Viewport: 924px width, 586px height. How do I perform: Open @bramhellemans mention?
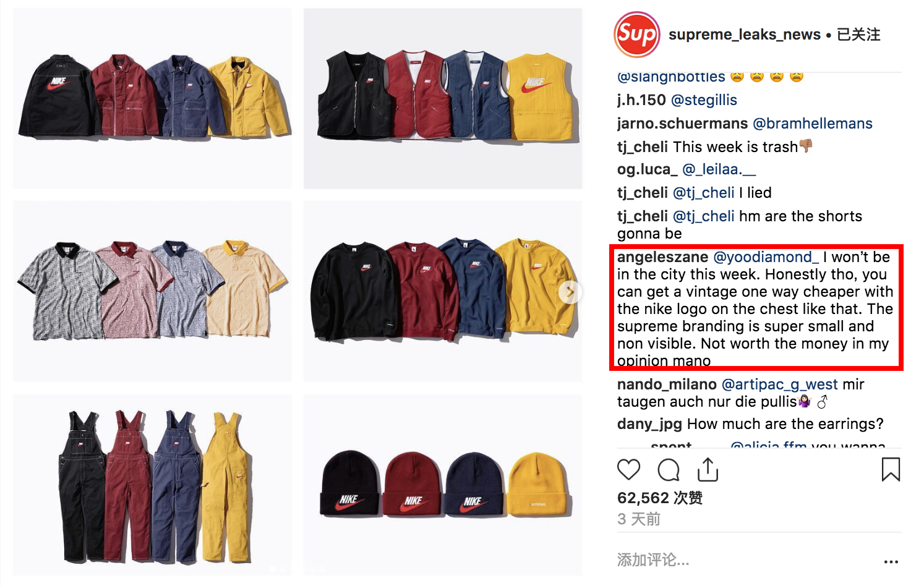(x=812, y=124)
